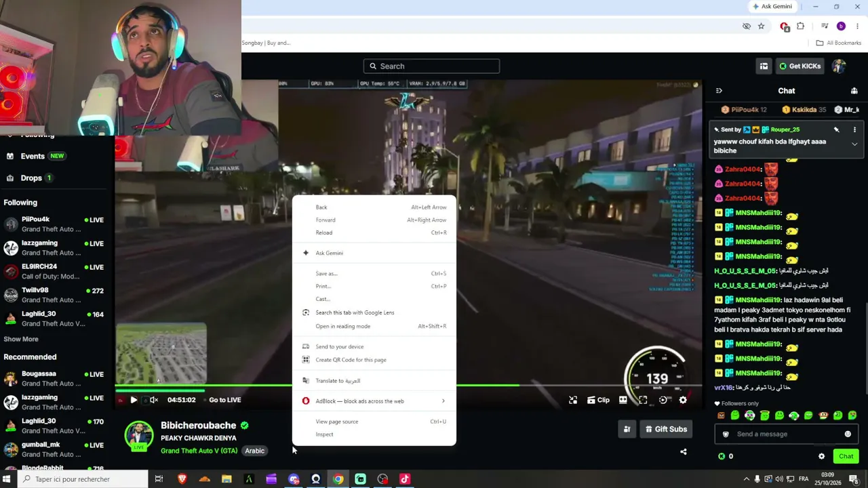Open the pinned message three-dot options
The image size is (868, 488).
tap(854, 129)
